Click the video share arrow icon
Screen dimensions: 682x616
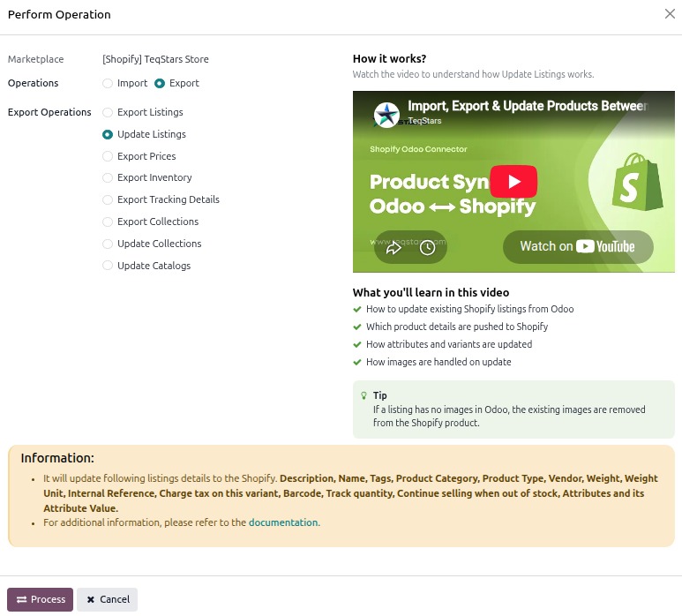(393, 247)
